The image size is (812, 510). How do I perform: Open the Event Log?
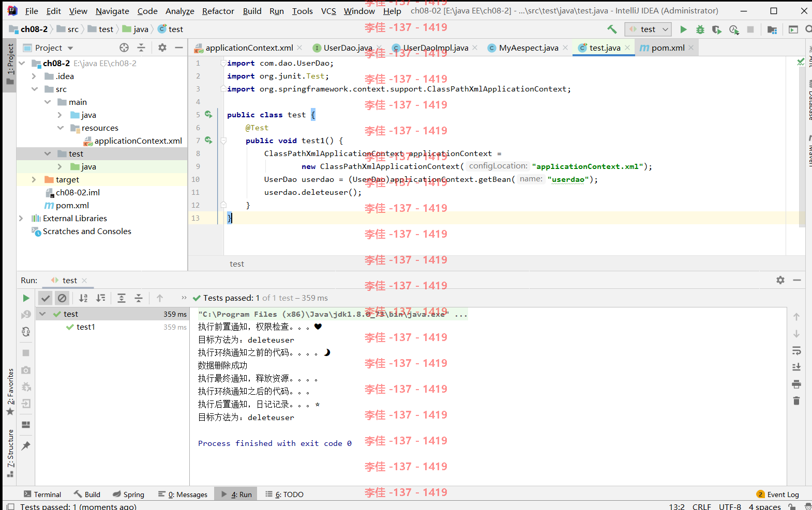pyautogui.click(x=778, y=494)
